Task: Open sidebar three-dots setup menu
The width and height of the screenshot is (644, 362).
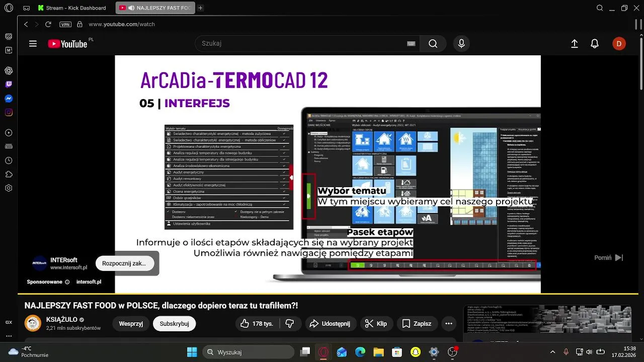Action: [x=9, y=336]
